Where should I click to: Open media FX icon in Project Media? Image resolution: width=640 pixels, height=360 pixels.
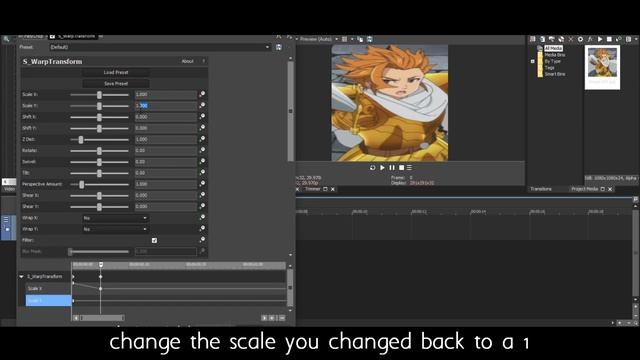click(x=590, y=39)
